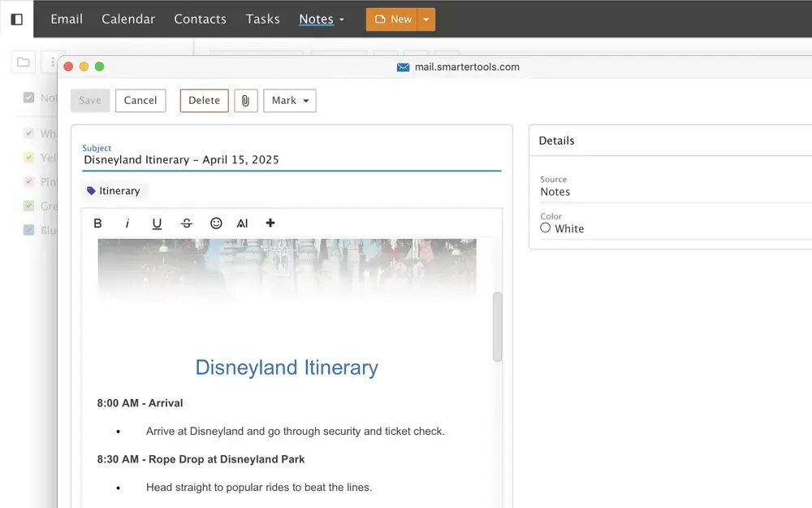Toggle the Yellow color filter checkbox
The image size is (812, 508).
click(29, 158)
